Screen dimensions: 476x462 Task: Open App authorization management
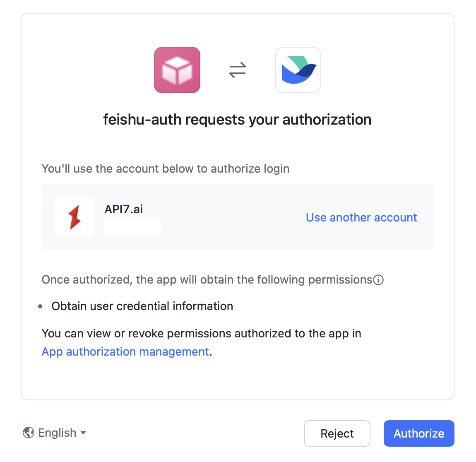125,351
